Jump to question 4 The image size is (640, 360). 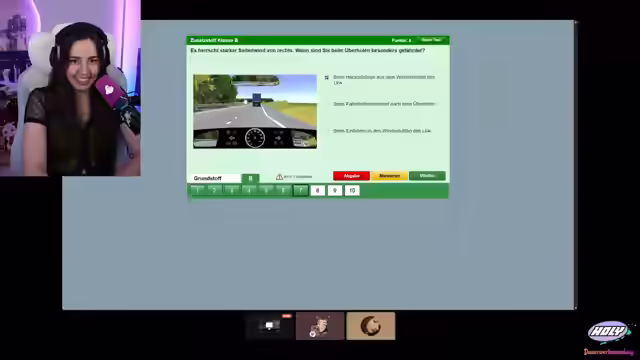[249, 190]
